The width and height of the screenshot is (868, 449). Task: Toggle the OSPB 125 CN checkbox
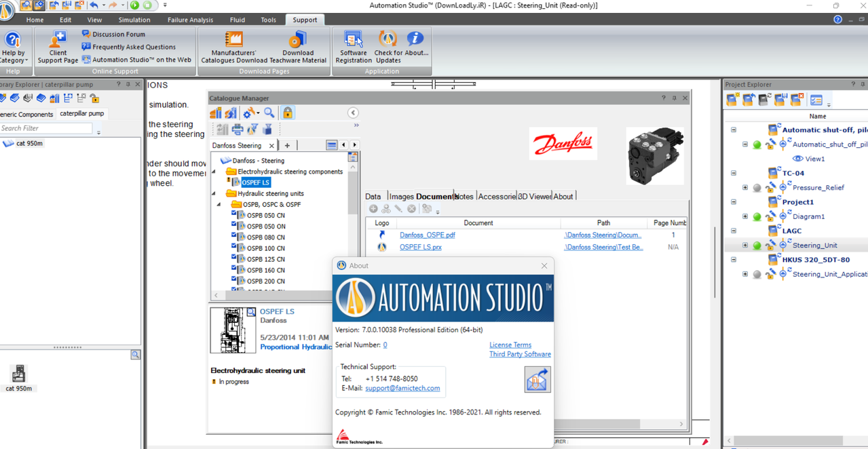tap(234, 256)
